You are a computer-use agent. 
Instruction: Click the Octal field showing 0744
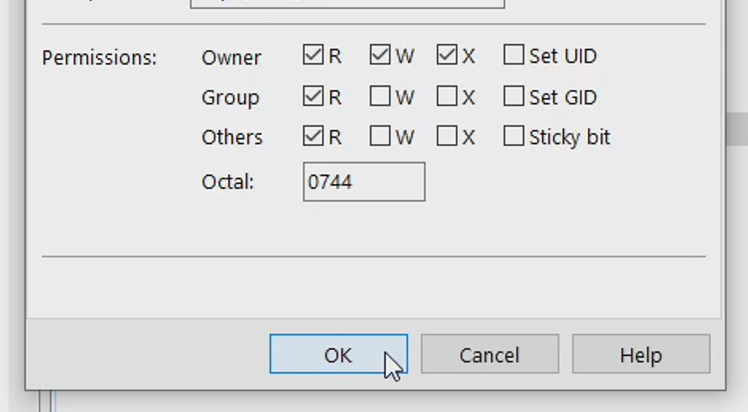pos(364,182)
